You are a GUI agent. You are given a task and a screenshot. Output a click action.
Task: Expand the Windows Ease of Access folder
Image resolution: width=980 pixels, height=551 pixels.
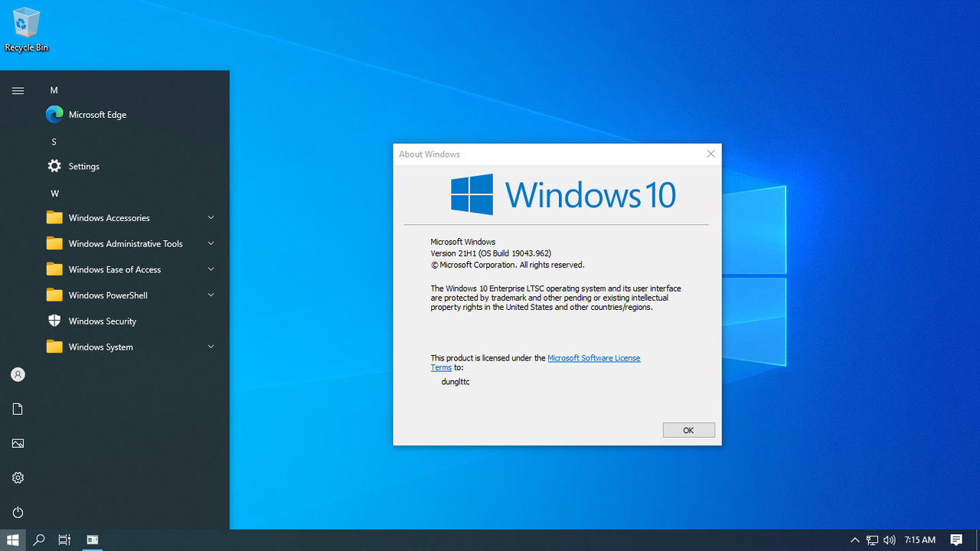click(x=130, y=269)
